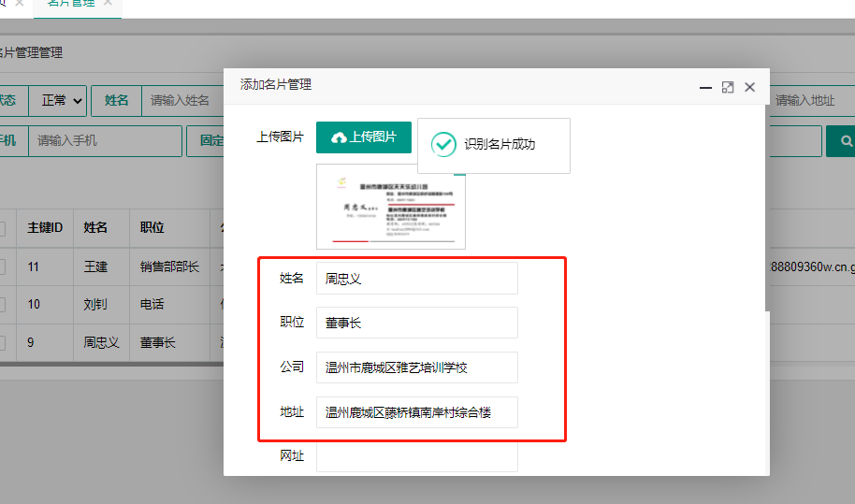This screenshot has height=504, width=855.
Task: Click the 请输入地址 search field
Action: coord(811,101)
